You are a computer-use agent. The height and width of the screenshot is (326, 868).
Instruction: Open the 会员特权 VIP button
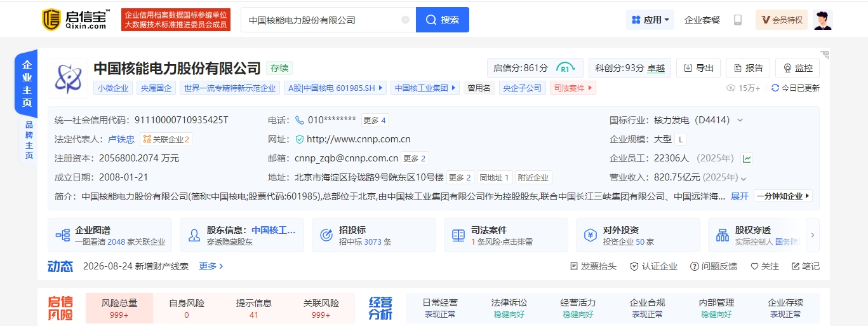click(782, 20)
